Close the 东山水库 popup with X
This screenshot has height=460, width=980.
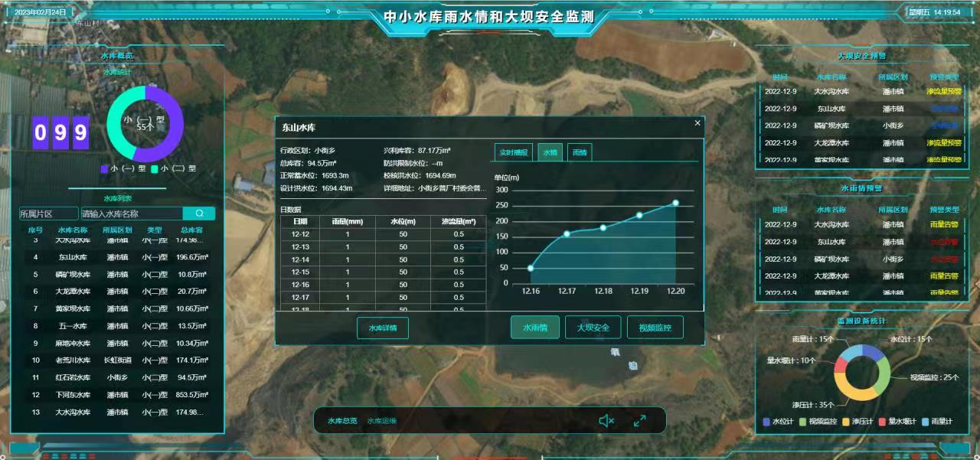click(697, 123)
